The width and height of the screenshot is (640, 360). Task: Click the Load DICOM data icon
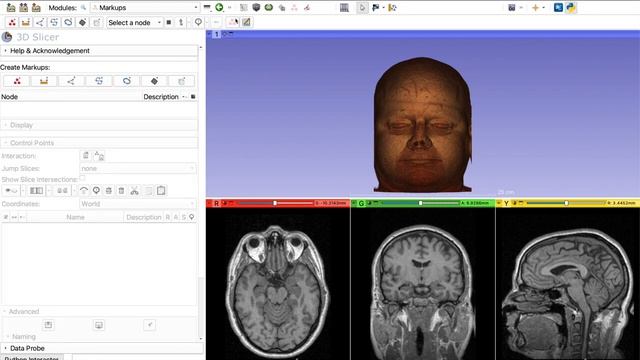click(24, 7)
